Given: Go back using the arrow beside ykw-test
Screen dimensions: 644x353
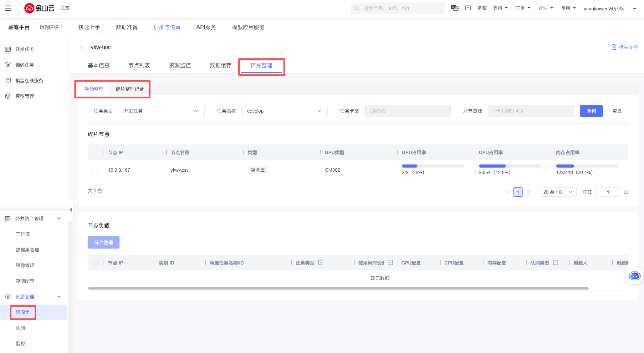Looking at the screenshot, I should coord(81,47).
